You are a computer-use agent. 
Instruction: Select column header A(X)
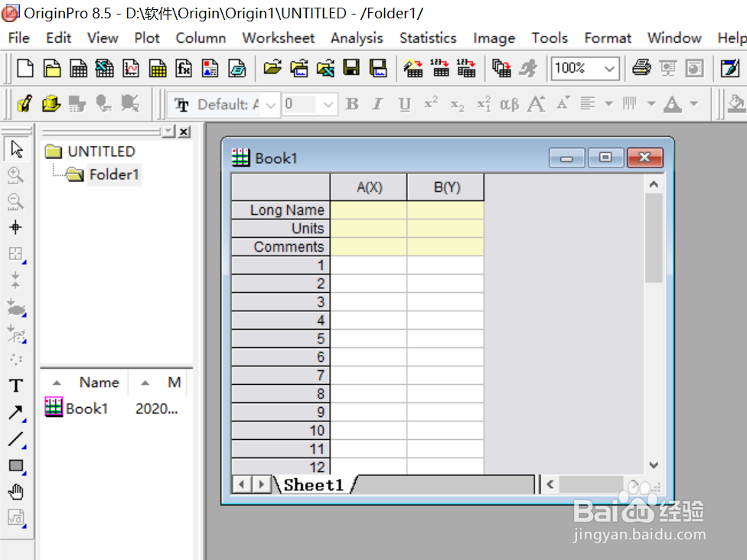[369, 187]
